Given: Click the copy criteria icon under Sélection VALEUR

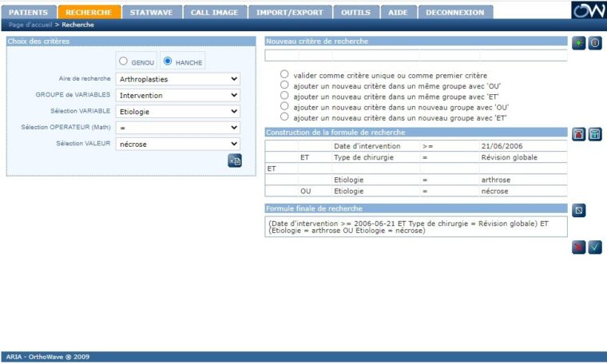Looking at the screenshot, I should pyautogui.click(x=234, y=160).
